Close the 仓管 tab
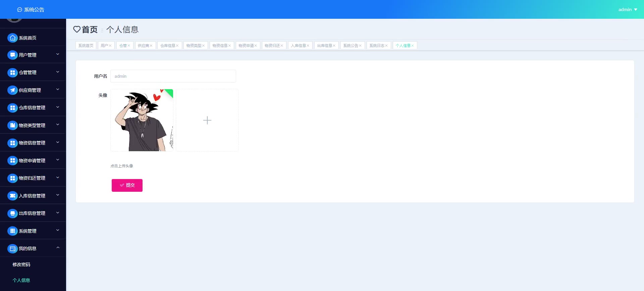This screenshot has width=644, height=291. (129, 46)
